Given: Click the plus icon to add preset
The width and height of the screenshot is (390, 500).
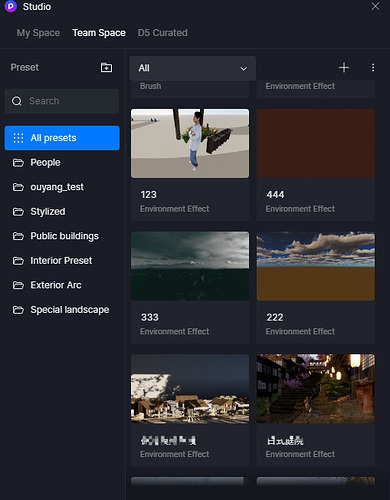Looking at the screenshot, I should pos(344,68).
